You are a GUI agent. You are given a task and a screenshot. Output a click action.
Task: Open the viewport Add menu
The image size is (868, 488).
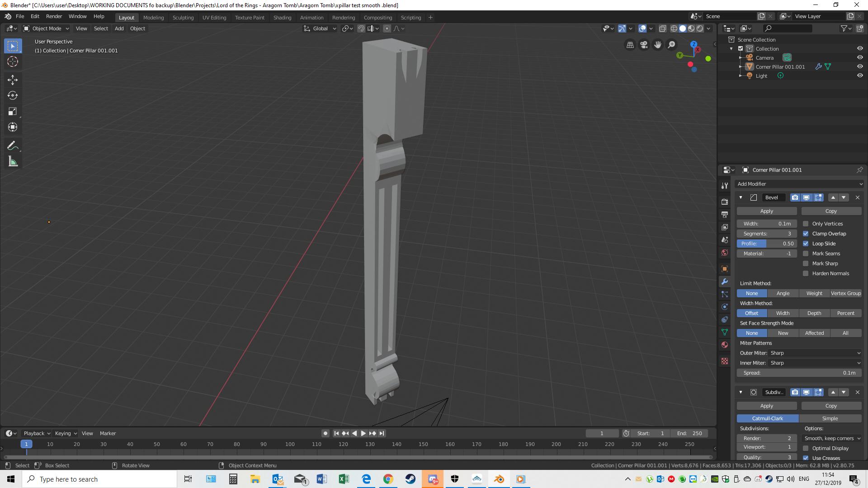119,28
